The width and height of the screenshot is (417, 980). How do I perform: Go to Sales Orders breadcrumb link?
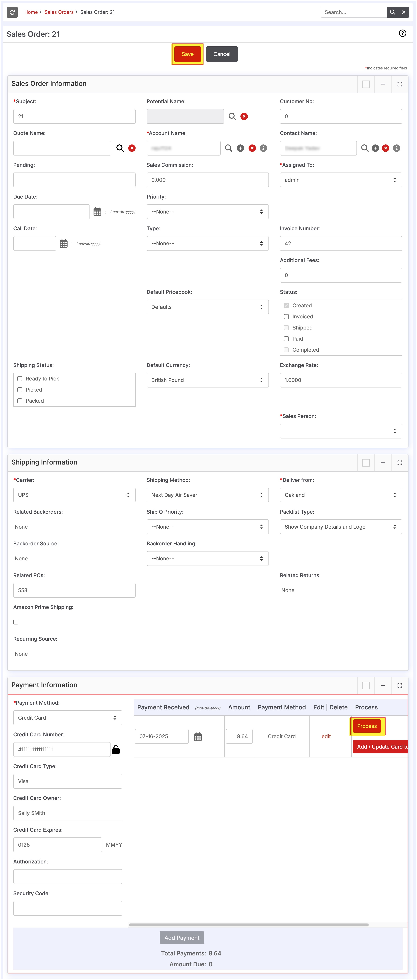[x=59, y=12]
